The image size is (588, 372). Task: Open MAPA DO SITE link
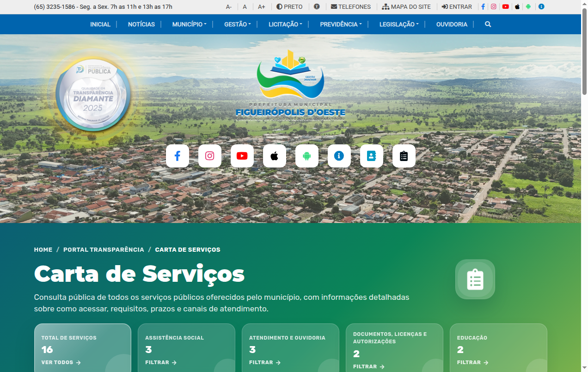coord(406,7)
